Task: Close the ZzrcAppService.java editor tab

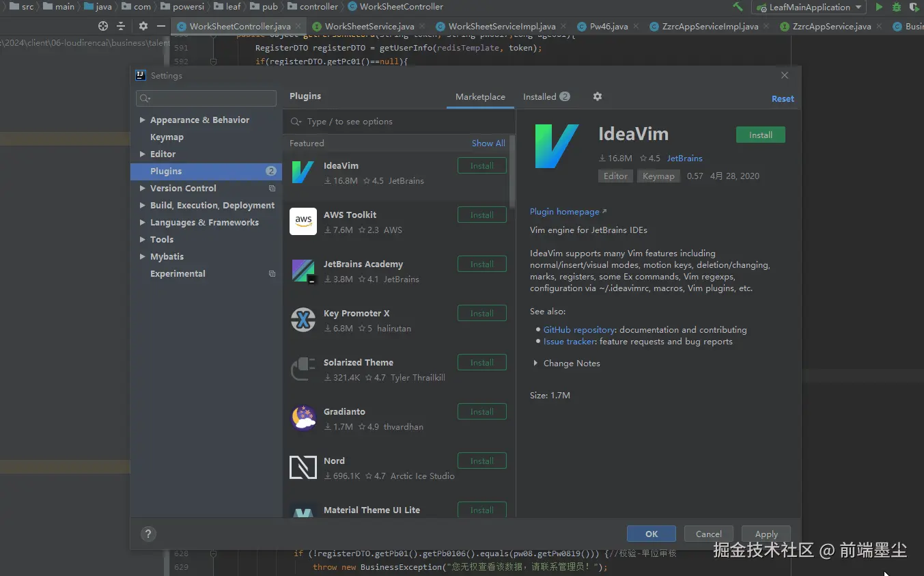Action: (x=879, y=27)
